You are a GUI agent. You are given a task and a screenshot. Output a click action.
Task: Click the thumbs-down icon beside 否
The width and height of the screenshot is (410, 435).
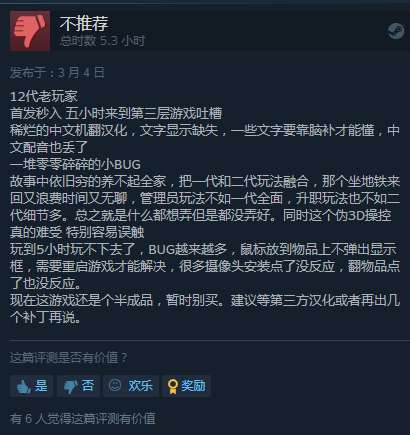pos(70,387)
